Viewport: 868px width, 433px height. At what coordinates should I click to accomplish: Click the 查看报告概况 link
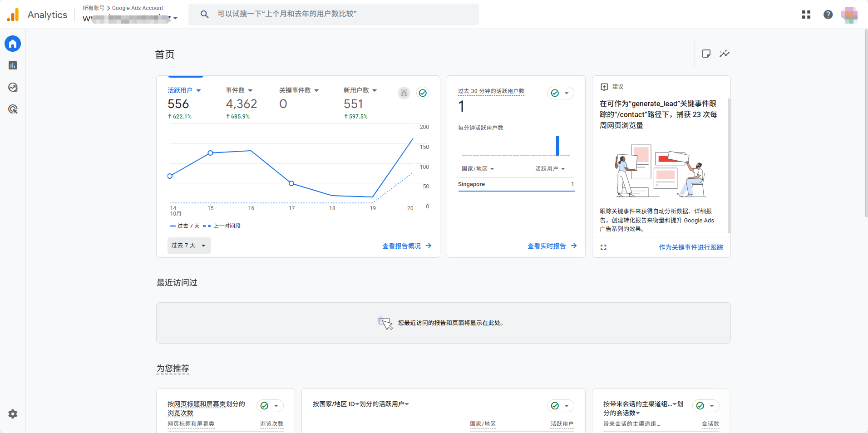point(406,246)
